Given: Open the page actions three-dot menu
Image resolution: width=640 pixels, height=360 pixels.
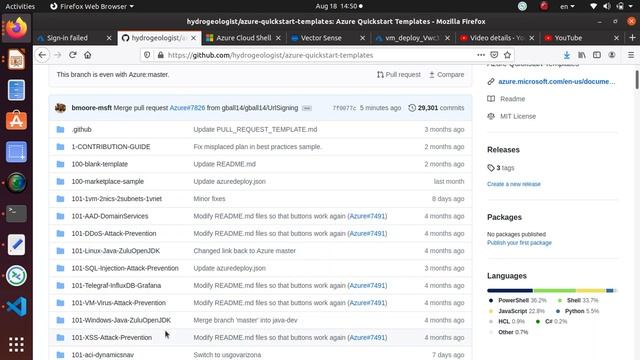Looking at the screenshot, I should pos(481,55).
